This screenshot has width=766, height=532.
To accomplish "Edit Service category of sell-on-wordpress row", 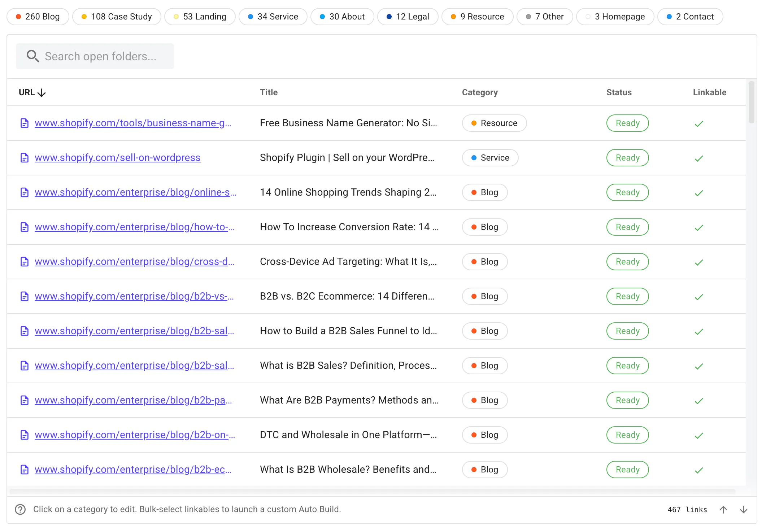I will (490, 158).
